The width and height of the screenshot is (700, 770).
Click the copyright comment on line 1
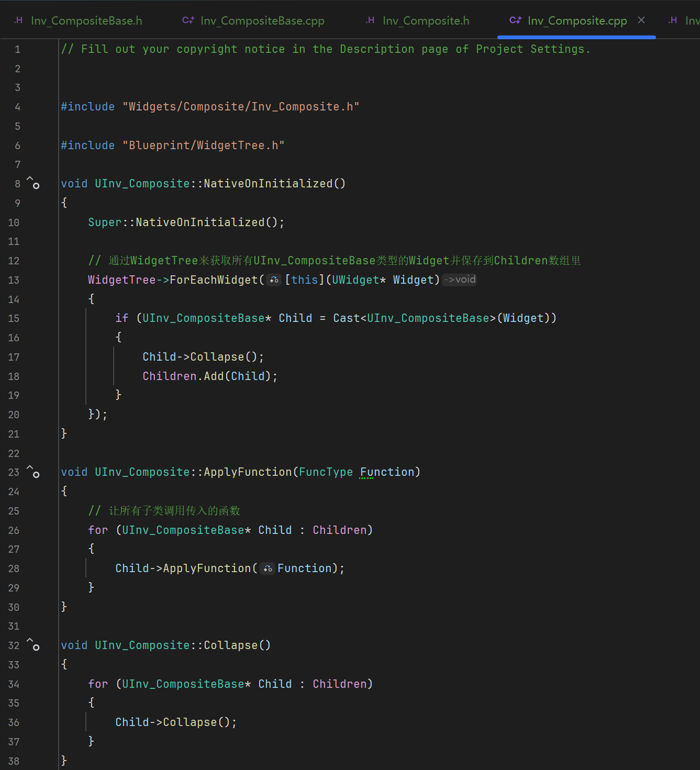tap(326, 49)
